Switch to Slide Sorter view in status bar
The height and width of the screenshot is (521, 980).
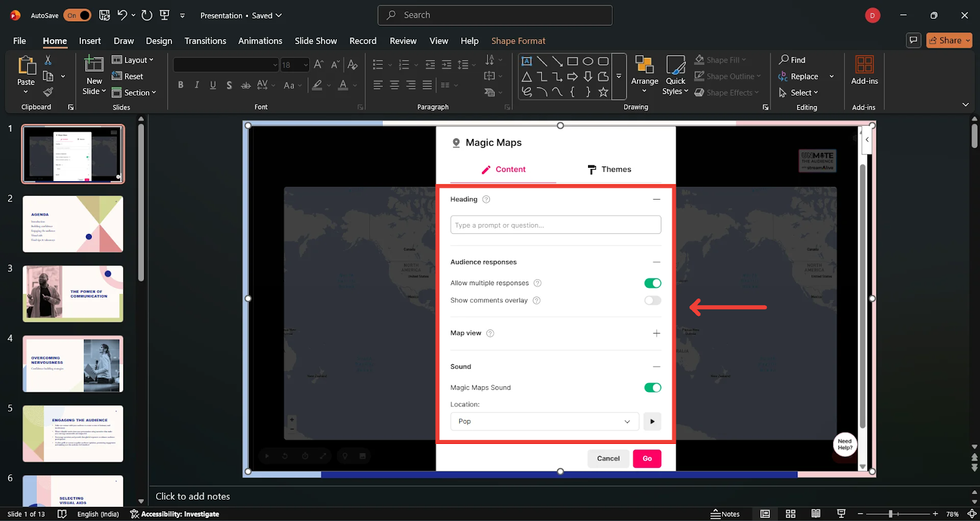click(791, 514)
